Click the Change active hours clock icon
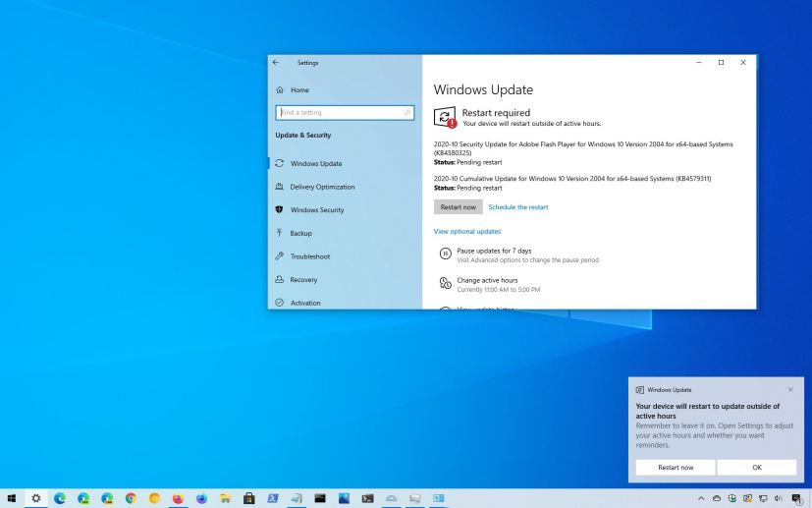 coord(445,284)
